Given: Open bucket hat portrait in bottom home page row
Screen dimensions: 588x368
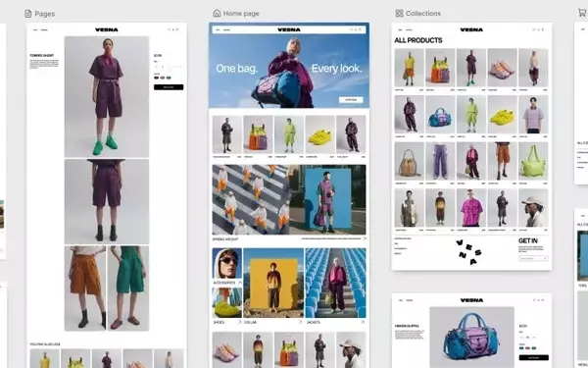Looking at the screenshot, I should tap(351, 349).
